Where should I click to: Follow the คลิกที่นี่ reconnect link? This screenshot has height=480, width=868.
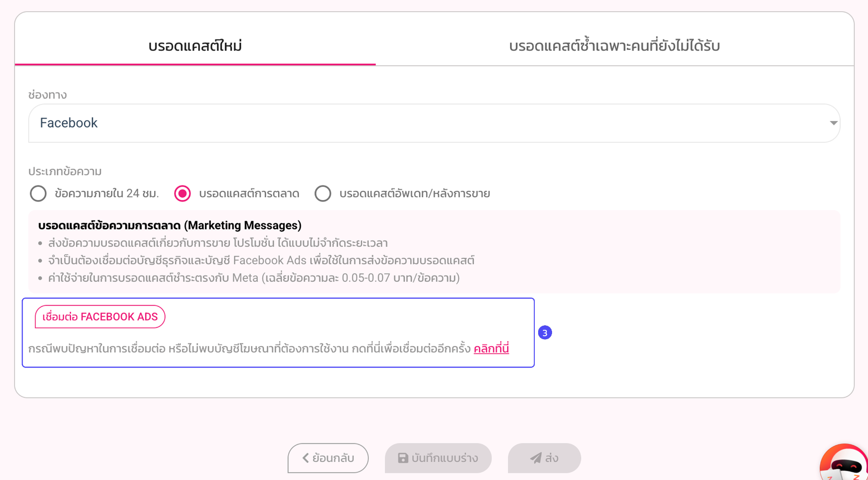[491, 348]
